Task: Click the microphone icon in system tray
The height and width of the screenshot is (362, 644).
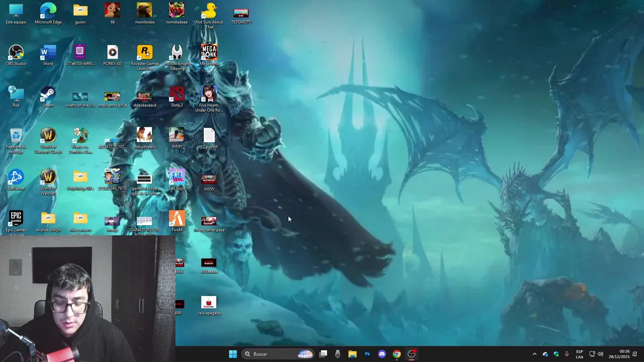Action: tap(567, 354)
